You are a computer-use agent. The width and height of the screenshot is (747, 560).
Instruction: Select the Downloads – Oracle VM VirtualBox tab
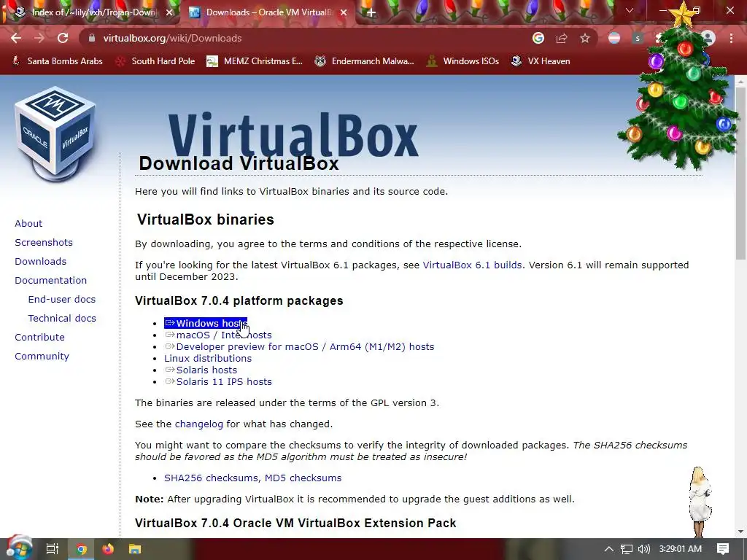268,13
